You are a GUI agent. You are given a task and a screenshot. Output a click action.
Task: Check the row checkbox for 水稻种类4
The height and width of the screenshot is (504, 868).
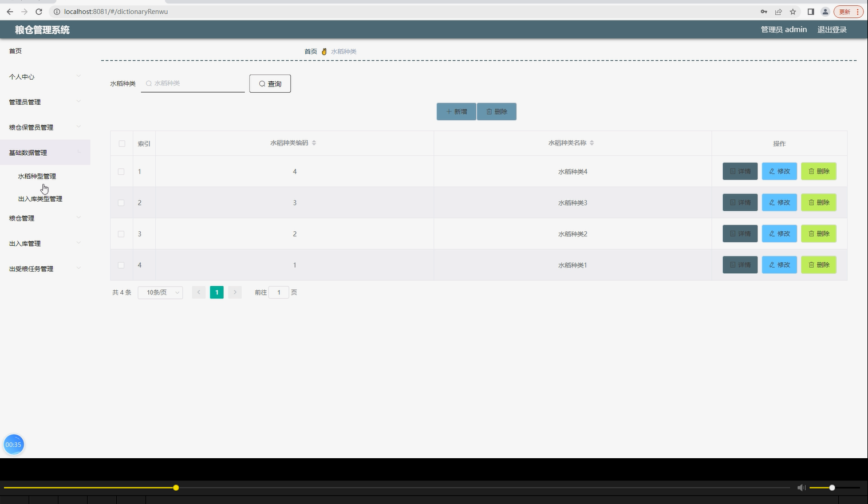coord(121,171)
